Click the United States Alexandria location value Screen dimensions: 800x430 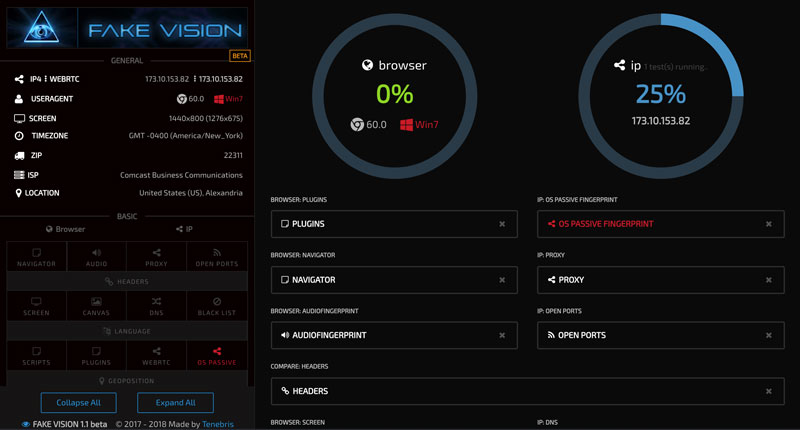click(x=191, y=193)
